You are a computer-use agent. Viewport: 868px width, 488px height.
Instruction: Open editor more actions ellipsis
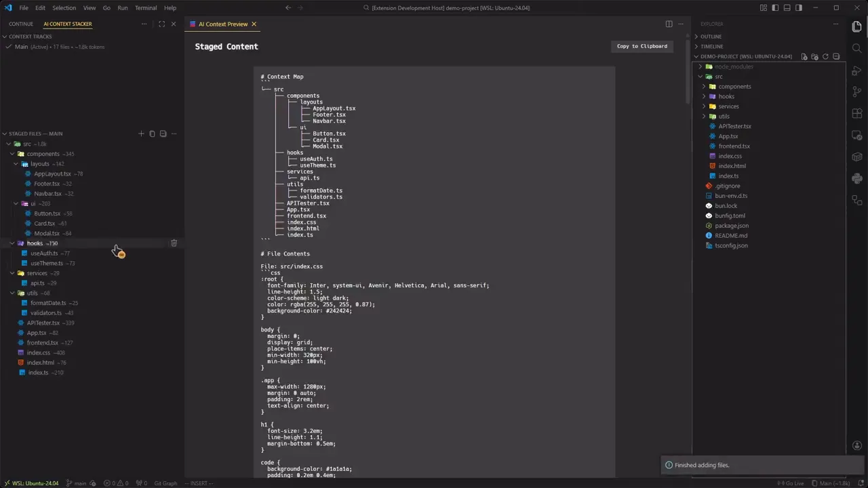[x=681, y=24]
